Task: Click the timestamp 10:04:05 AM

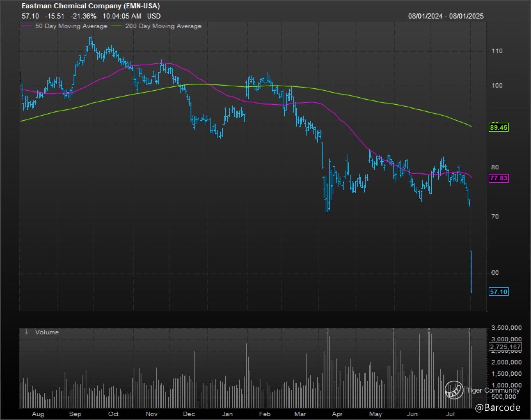Action: (122, 16)
